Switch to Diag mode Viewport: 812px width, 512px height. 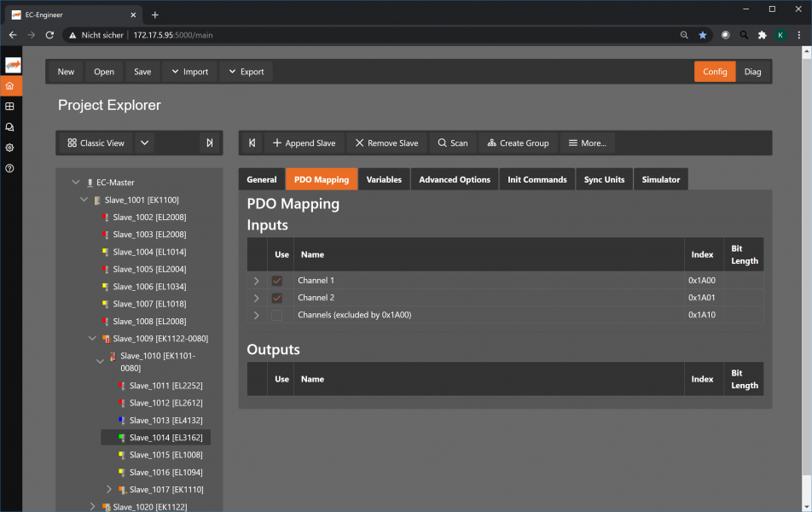tap(752, 72)
